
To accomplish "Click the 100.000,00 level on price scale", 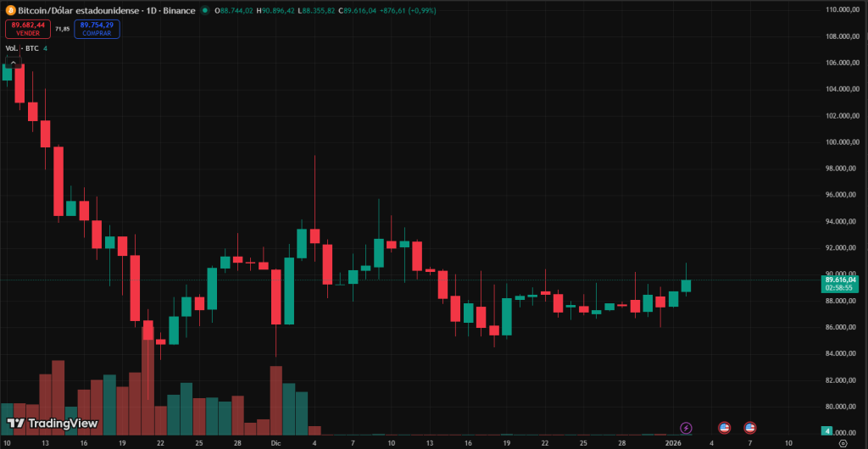I will pos(843,141).
